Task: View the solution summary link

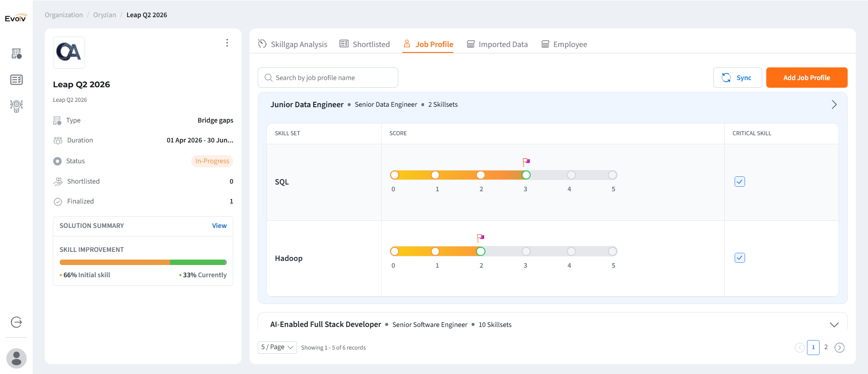Action: coord(219,226)
